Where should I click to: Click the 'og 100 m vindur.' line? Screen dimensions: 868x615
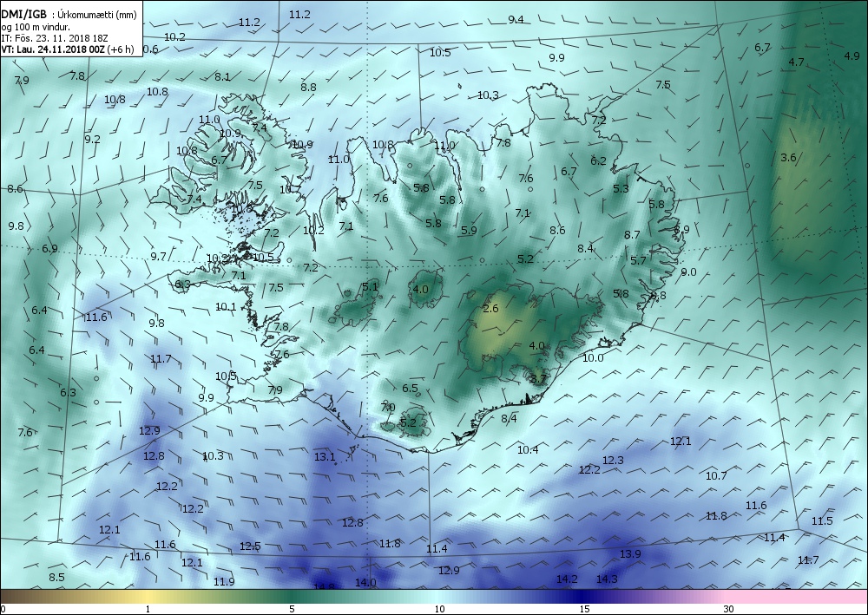[36, 27]
